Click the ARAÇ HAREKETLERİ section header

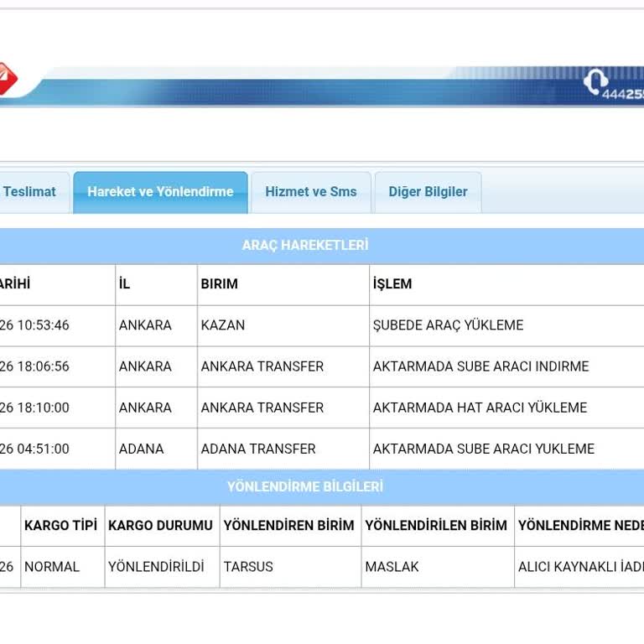click(305, 245)
